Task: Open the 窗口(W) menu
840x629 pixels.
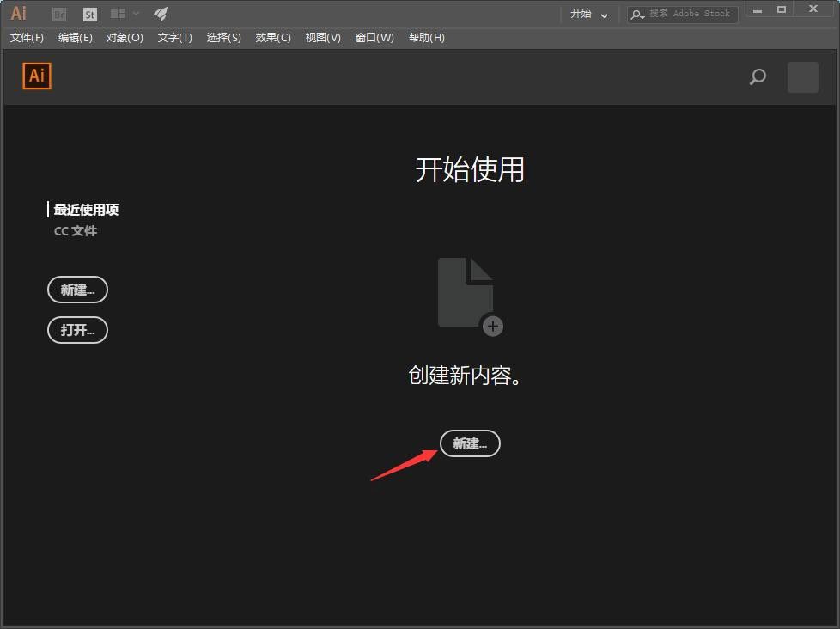Action: [x=374, y=37]
